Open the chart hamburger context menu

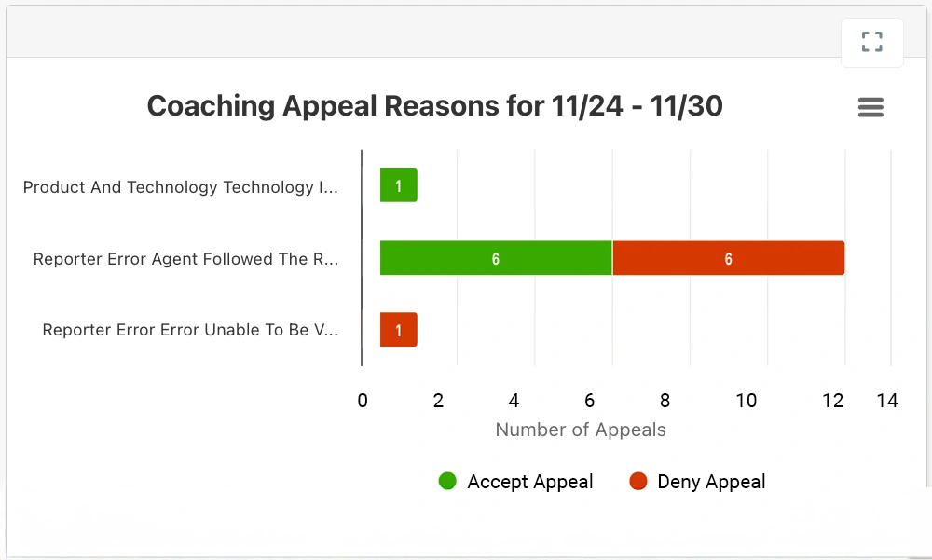870,108
